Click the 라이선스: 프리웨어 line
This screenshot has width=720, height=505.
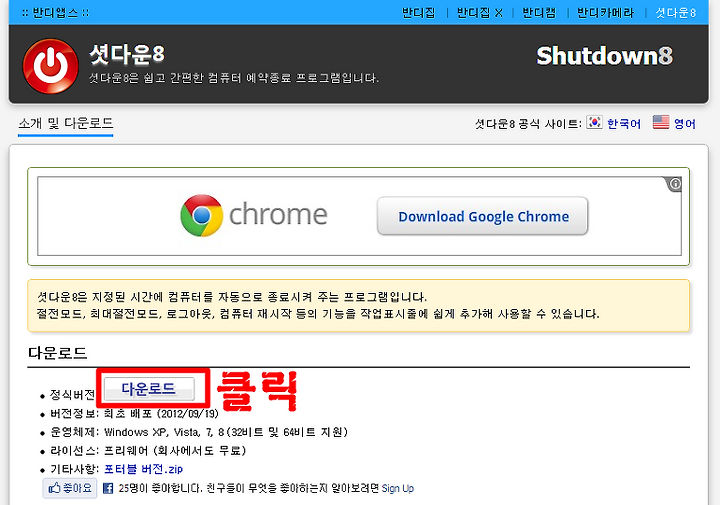(x=148, y=450)
